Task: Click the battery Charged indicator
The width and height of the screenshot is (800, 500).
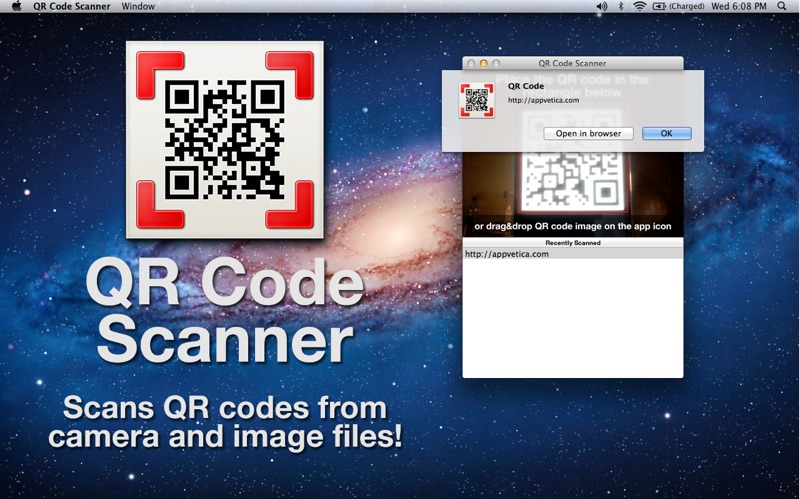Action: (x=679, y=6)
